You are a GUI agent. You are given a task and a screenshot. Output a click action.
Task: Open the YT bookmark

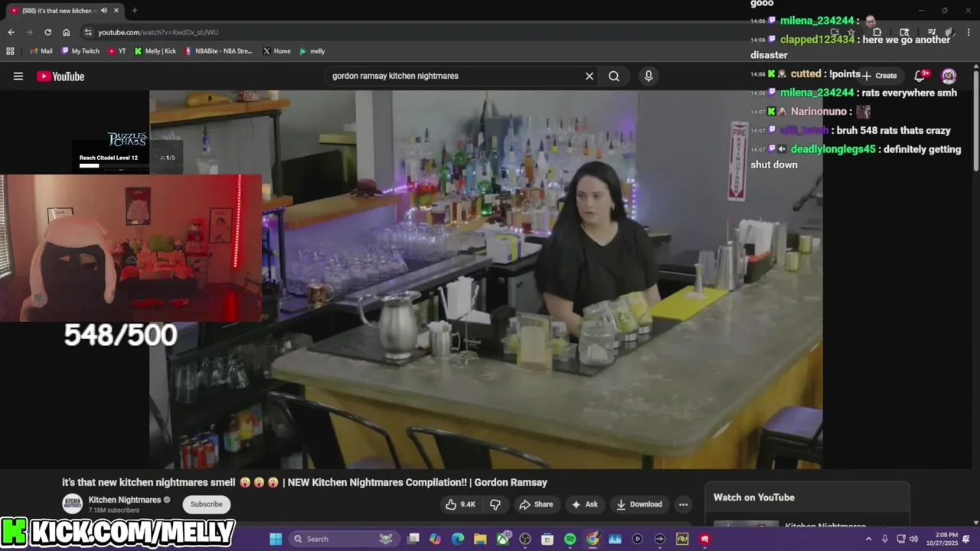[x=117, y=51]
